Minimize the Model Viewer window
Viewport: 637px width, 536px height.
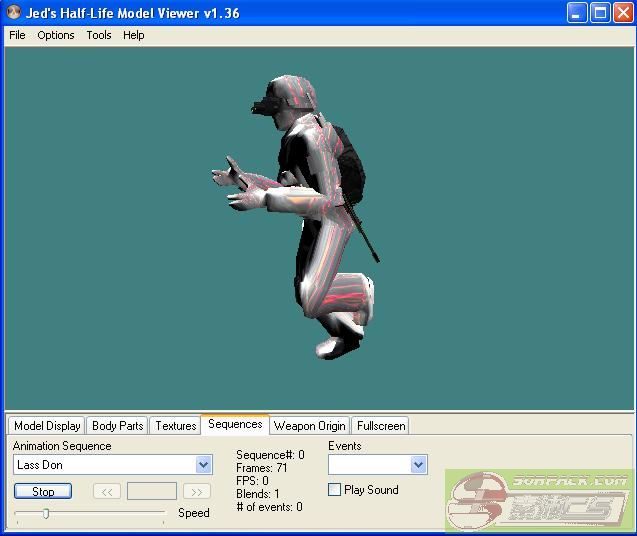[576, 13]
